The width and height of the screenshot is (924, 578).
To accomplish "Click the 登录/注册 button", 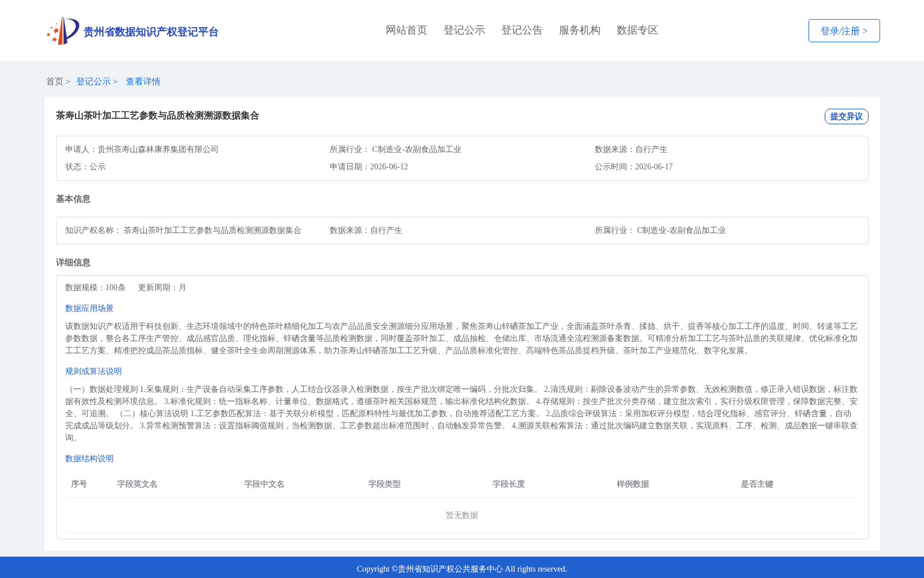I will (x=844, y=31).
